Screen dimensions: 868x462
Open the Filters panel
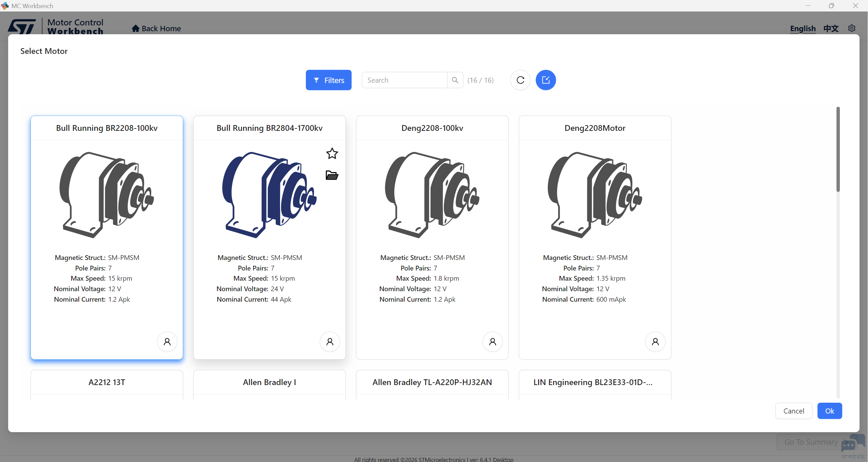coord(329,80)
